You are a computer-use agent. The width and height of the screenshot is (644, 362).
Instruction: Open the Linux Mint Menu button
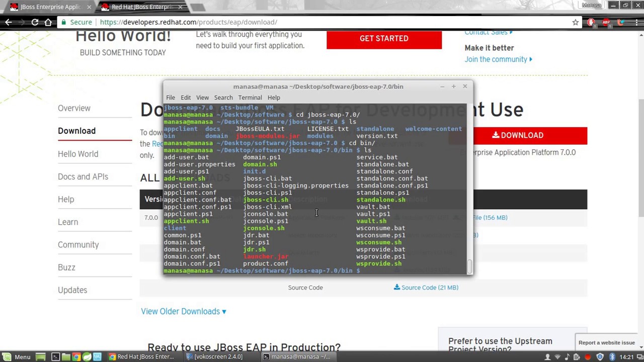tap(16, 357)
